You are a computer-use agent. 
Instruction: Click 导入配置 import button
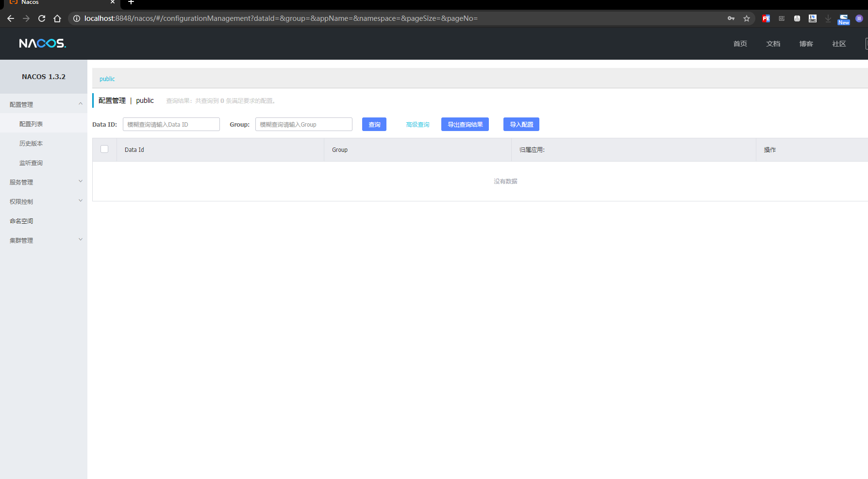point(521,124)
